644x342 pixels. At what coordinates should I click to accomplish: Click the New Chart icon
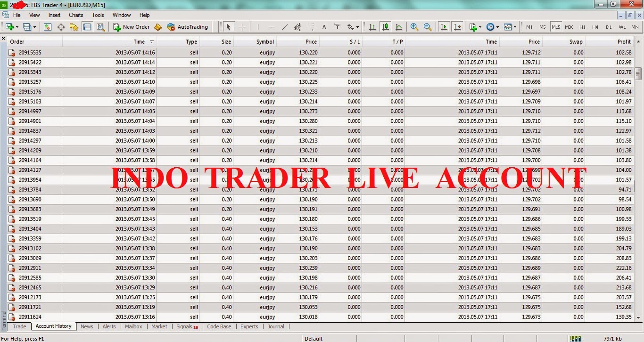pos(9,27)
